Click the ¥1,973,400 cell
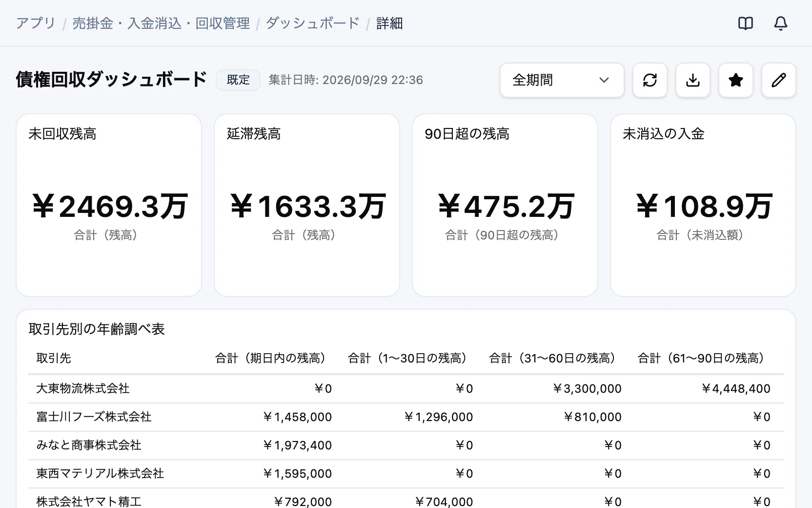The height and width of the screenshot is (508, 812). tap(297, 445)
